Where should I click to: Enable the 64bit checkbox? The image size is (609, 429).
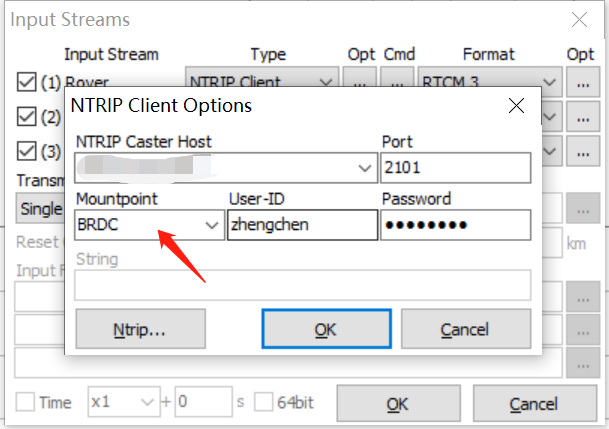point(263,401)
